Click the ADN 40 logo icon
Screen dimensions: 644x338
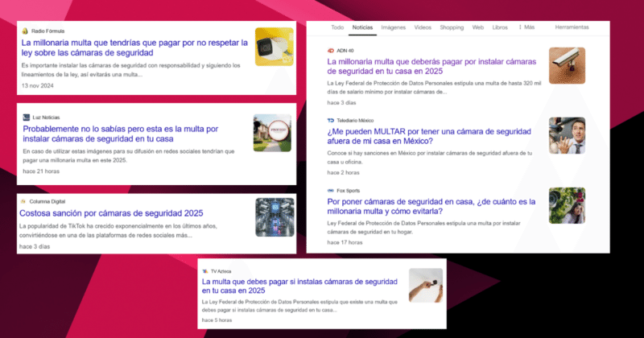pyautogui.click(x=331, y=51)
